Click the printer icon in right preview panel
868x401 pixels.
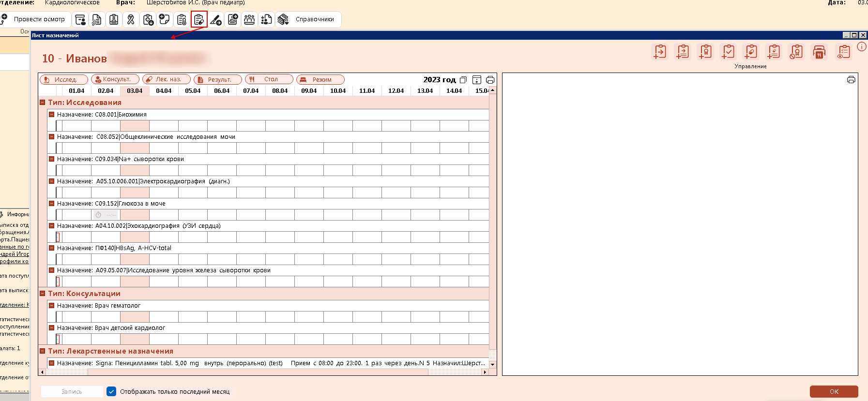[x=851, y=80]
